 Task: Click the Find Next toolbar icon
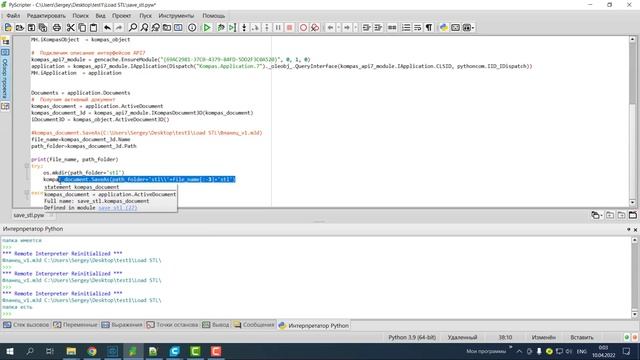pyautogui.click(x=144, y=27)
